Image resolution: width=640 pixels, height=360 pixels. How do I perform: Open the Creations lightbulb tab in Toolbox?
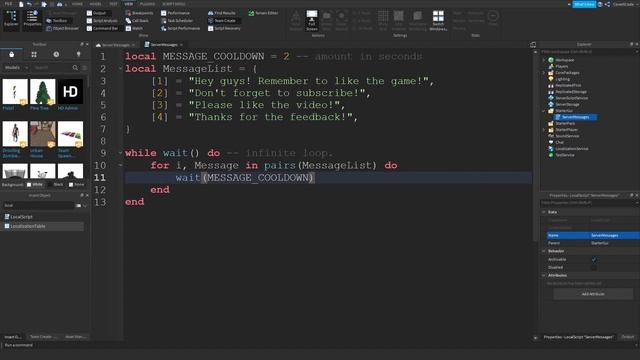(x=78, y=54)
